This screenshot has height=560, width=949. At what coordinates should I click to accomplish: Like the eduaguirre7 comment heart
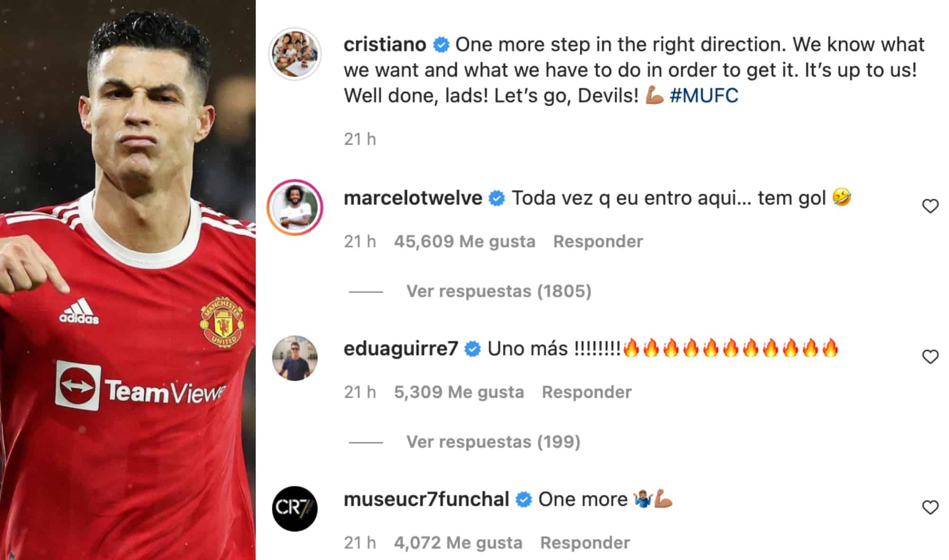[x=930, y=357]
